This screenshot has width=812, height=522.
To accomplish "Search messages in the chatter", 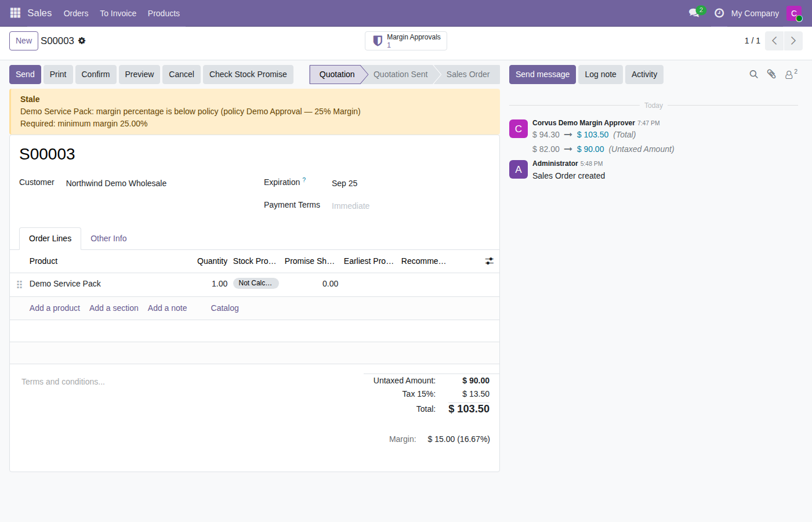I will (x=753, y=74).
